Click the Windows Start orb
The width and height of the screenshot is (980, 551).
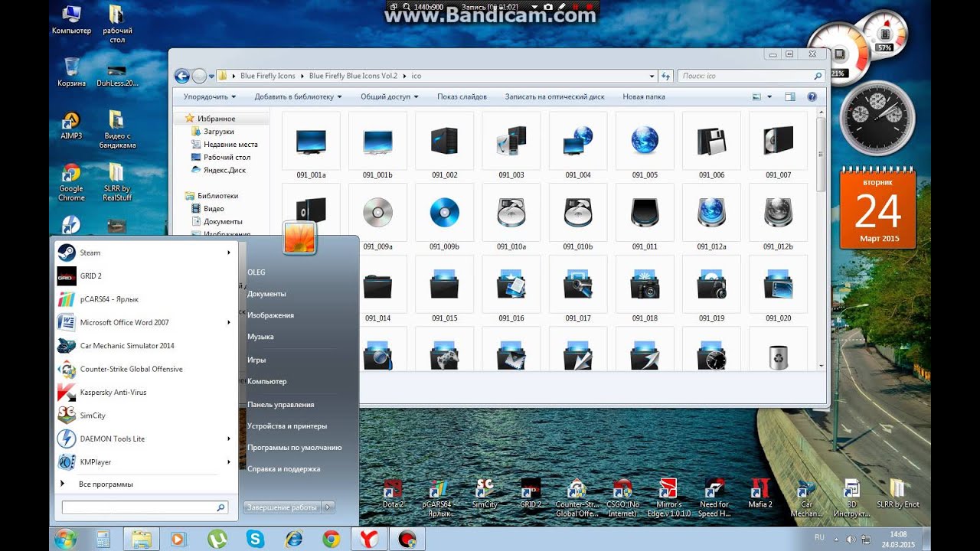pyautogui.click(x=66, y=539)
